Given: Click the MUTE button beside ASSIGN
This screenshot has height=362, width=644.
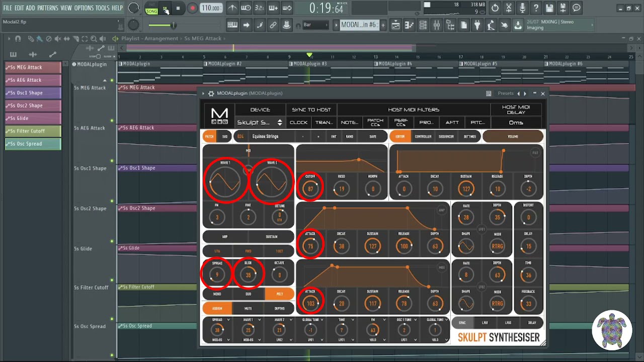Looking at the screenshot, I should coord(248,309).
